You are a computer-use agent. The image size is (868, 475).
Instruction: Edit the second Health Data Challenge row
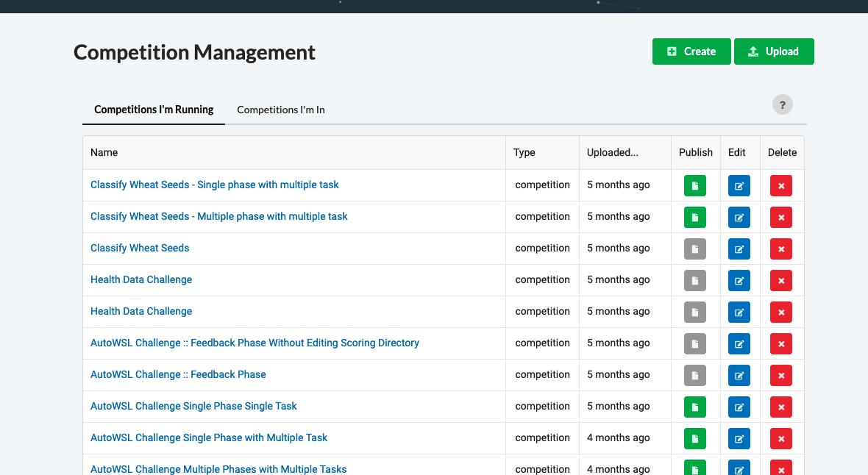739,312
